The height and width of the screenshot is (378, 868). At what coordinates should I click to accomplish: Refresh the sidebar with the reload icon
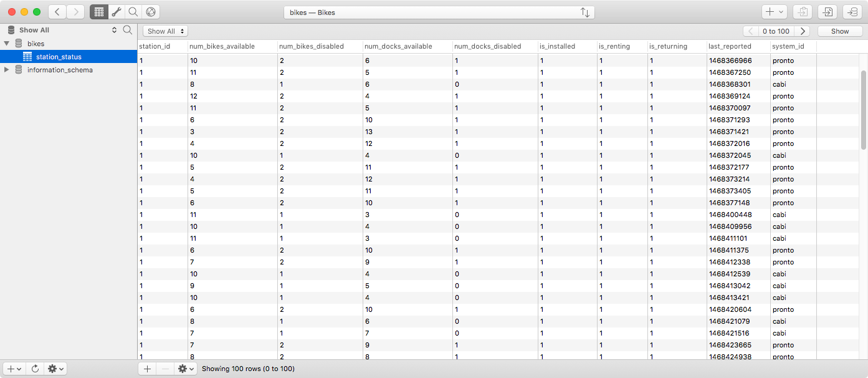point(35,369)
